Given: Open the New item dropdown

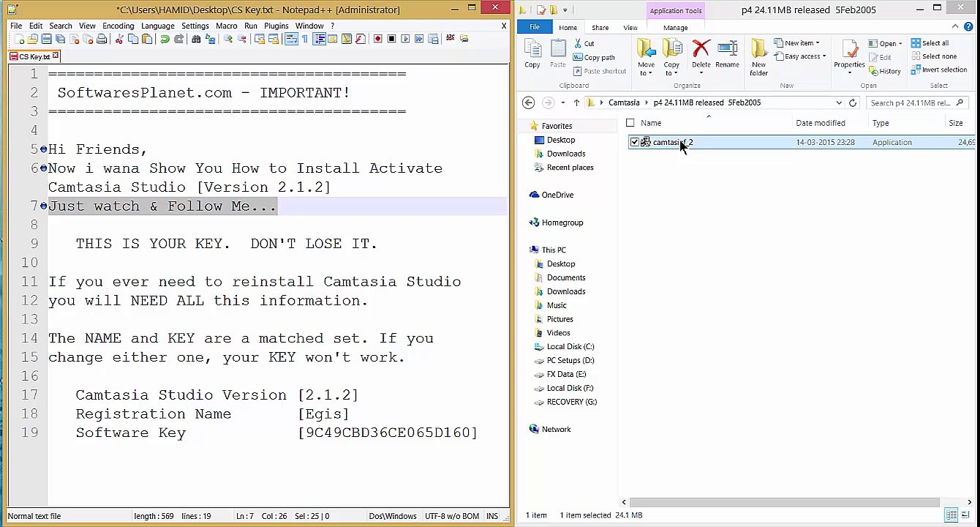Looking at the screenshot, I should click(797, 43).
